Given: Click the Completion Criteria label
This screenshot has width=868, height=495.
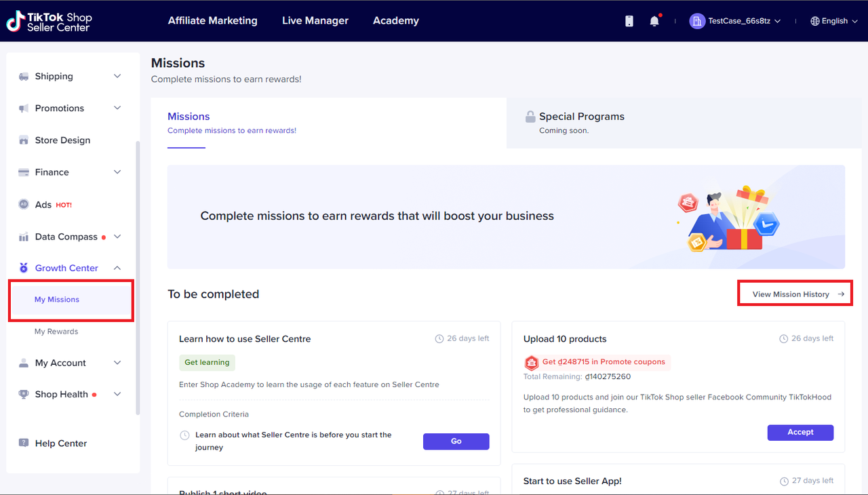Looking at the screenshot, I should click(x=214, y=414).
